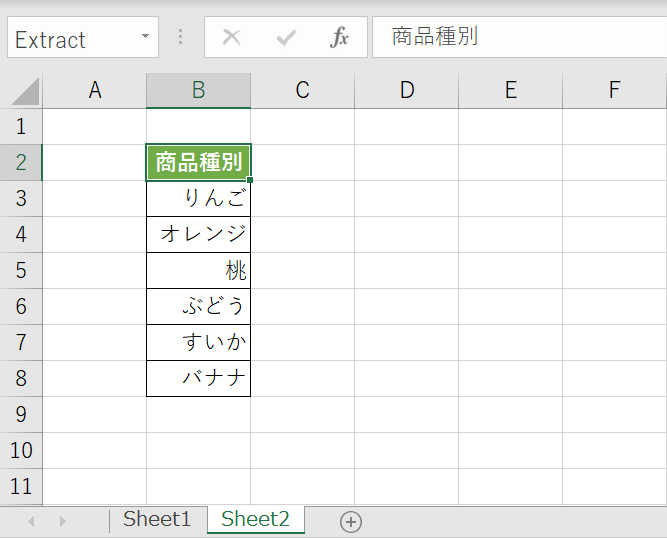The height and width of the screenshot is (538, 667).
Task: Select the cell containing バナナ
Action: tap(199, 379)
